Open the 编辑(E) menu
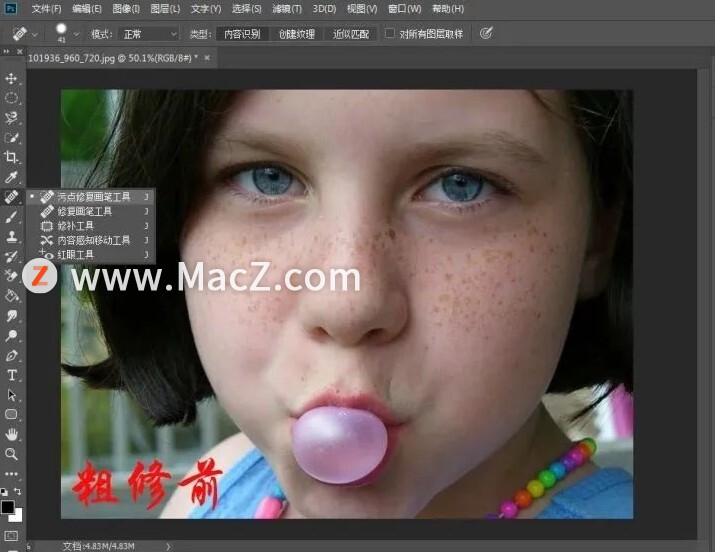Screen dimensions: 715x552 (x=87, y=9)
